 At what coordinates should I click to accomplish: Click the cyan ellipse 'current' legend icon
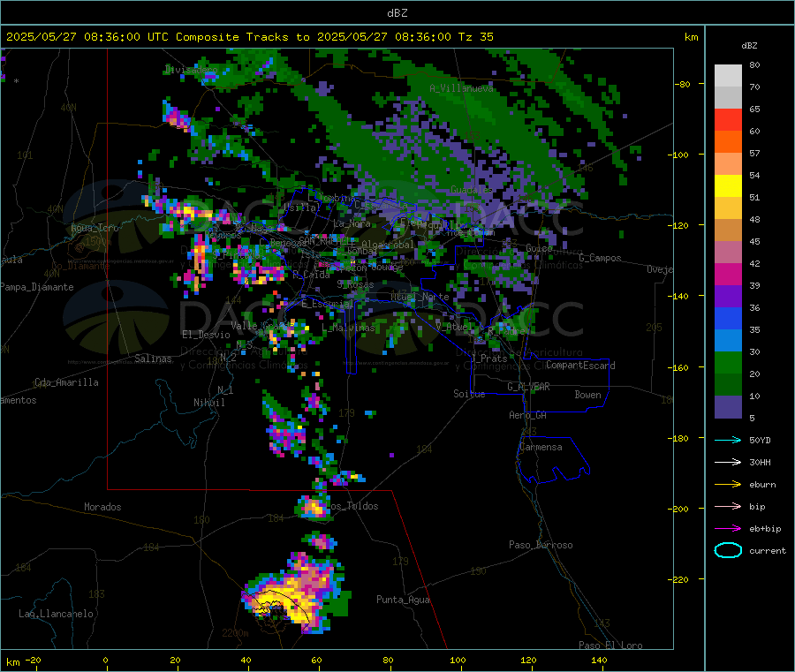[728, 550]
